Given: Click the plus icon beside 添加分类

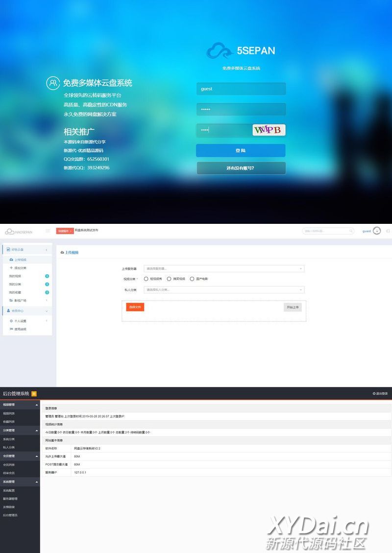Looking at the screenshot, I should point(11,268).
